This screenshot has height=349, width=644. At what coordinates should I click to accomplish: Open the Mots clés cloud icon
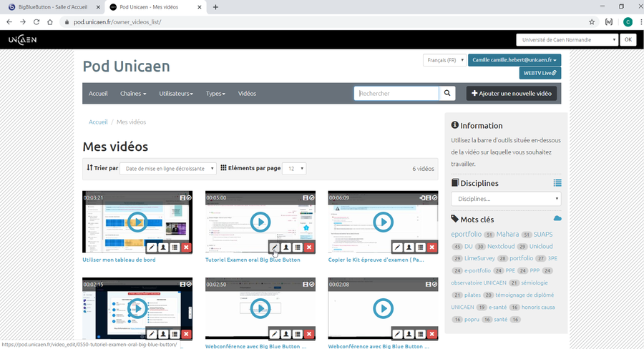557,218
